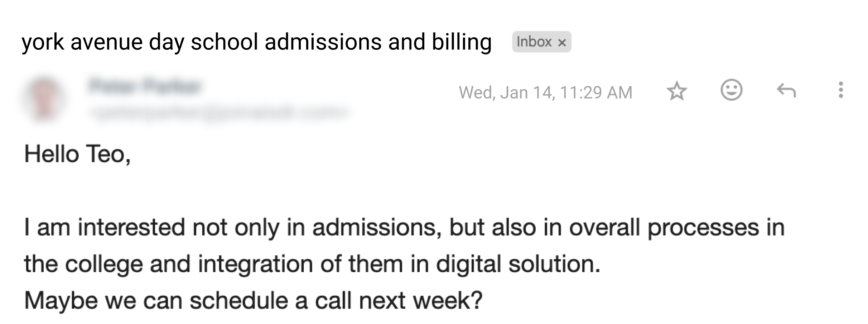Click the words digital solution
The image size is (868, 324).
(x=517, y=264)
